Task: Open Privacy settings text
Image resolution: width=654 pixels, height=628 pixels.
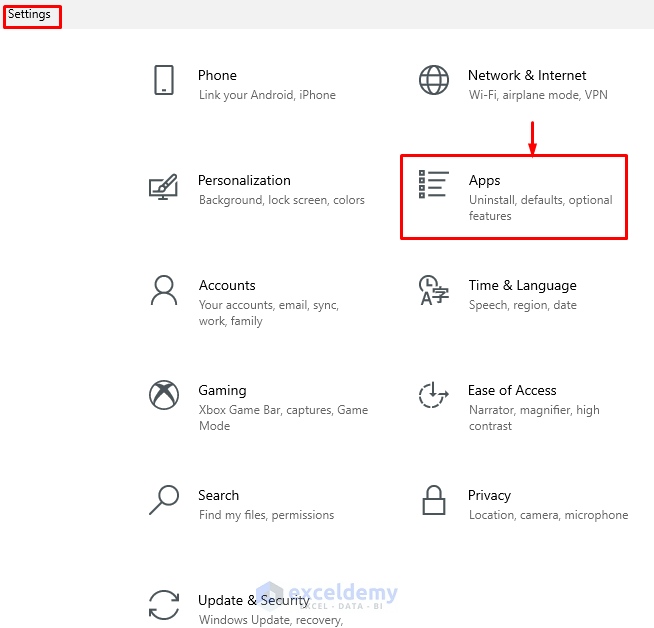Action: (489, 495)
